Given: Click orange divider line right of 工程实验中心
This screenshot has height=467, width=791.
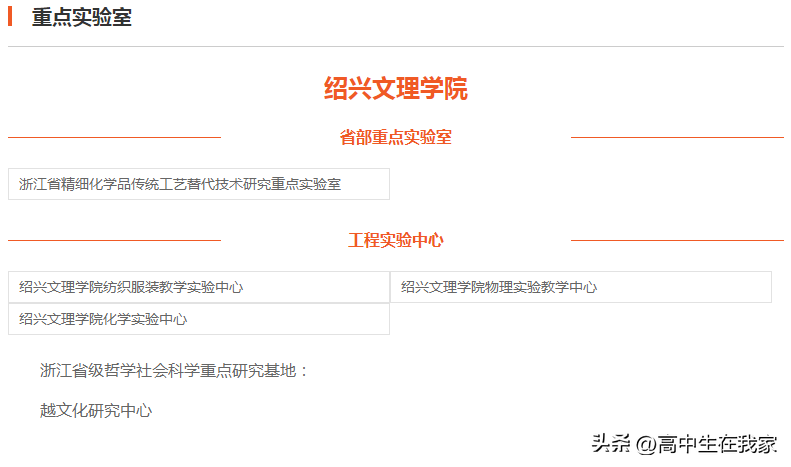Looking at the screenshot, I should coord(677,241).
